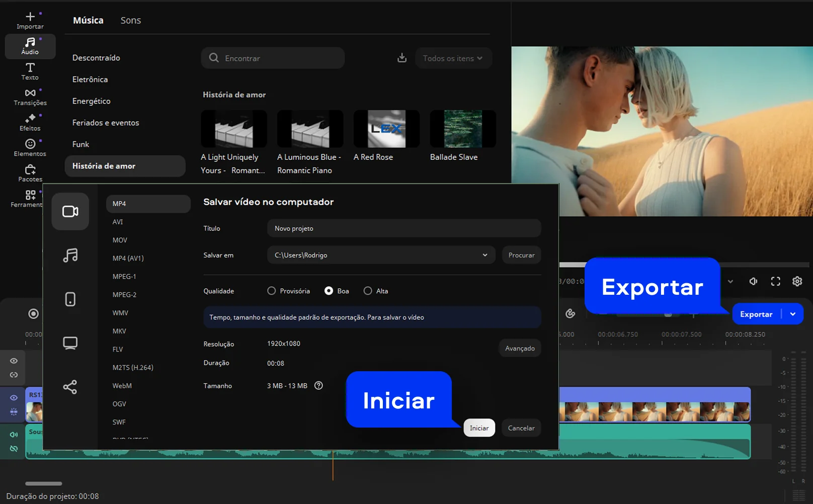The height and width of the screenshot is (504, 813).
Task: Hide the video track with eye icon
Action: [x=14, y=397]
